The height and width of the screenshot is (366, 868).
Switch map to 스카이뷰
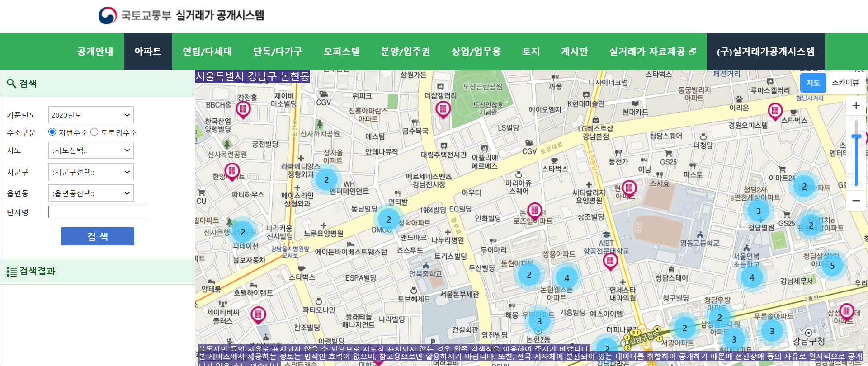(845, 83)
